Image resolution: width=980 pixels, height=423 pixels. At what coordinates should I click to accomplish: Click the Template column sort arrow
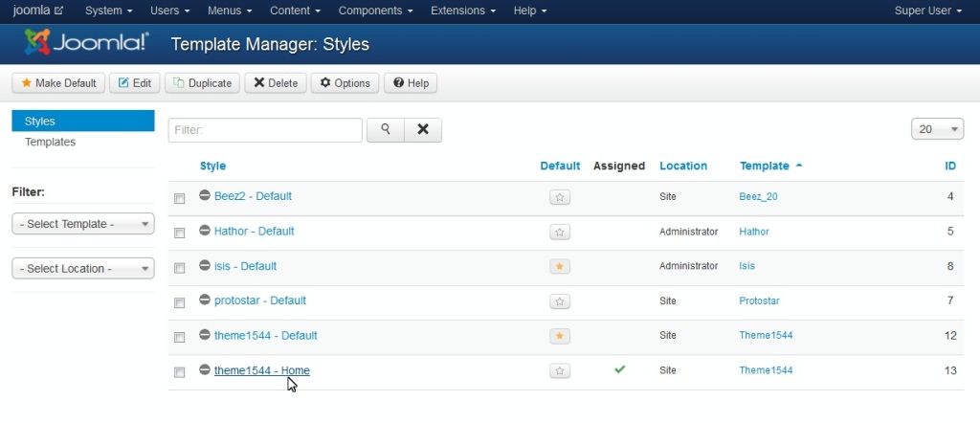[799, 166]
